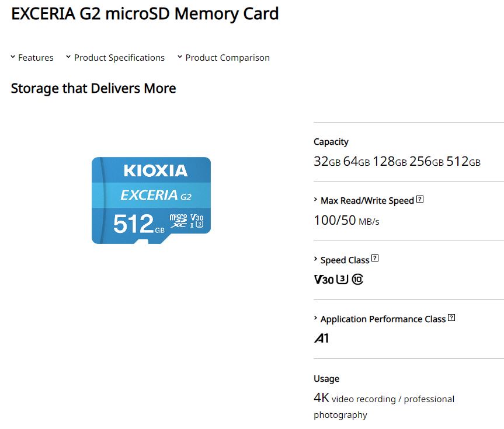The image size is (504, 429).
Task: Expand the Features chevron
Action: [x=13, y=57]
